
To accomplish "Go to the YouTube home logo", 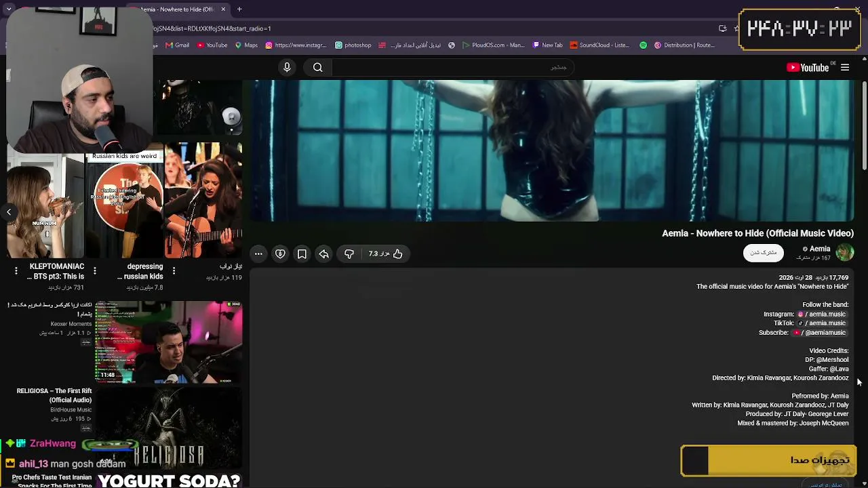I will pyautogui.click(x=808, y=67).
